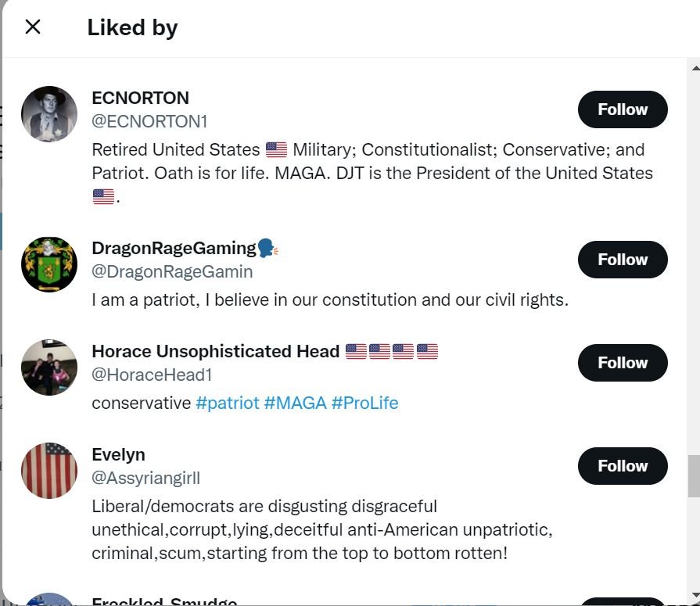Follow Evelyn's account
Viewport: 700px width, 606px height.
[x=623, y=466]
